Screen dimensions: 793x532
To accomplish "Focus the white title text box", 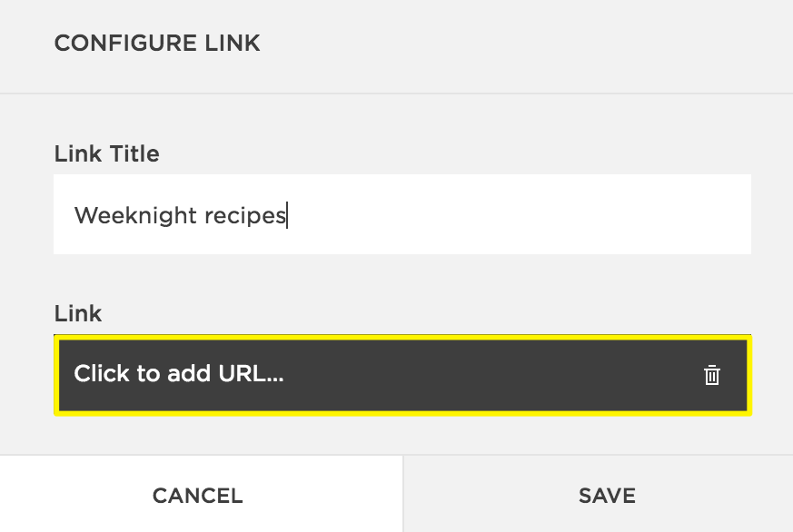I will (401, 214).
